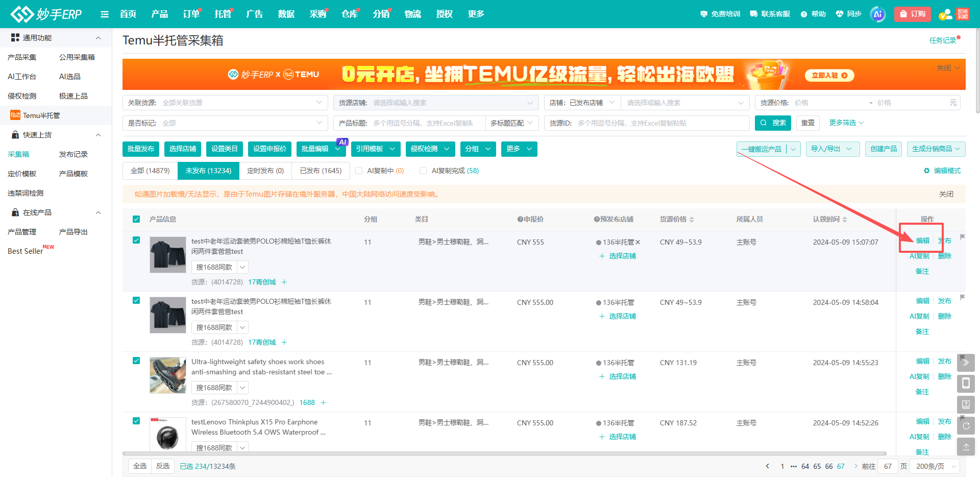Viewport: 980px width, 477px height.
Task: Open the 200条/页 page size dropdown
Action: [x=935, y=466]
